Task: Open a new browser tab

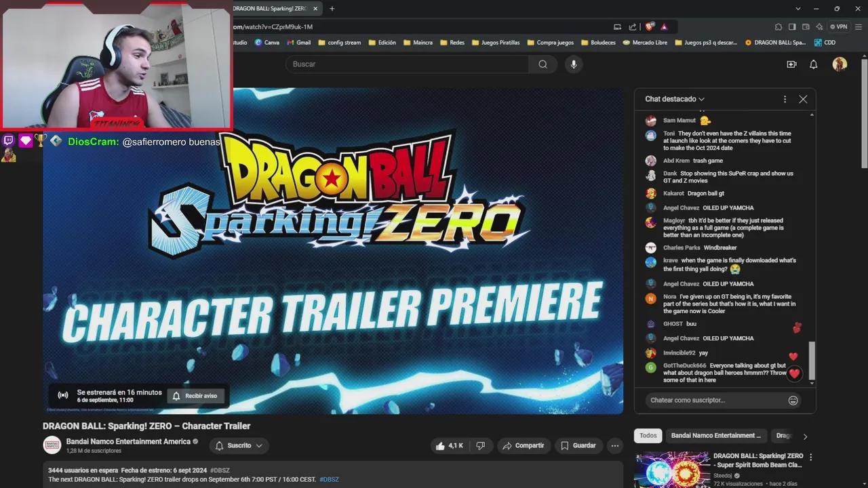Action: click(332, 9)
